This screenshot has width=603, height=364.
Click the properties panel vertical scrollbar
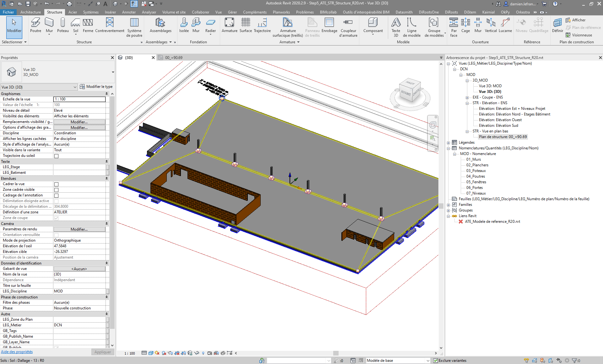tap(112, 213)
